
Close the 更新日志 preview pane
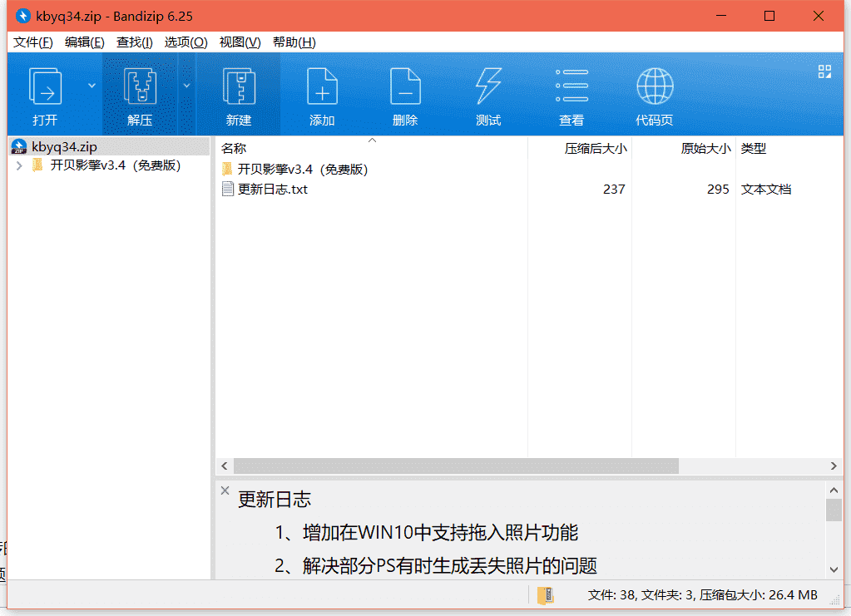[x=225, y=490]
